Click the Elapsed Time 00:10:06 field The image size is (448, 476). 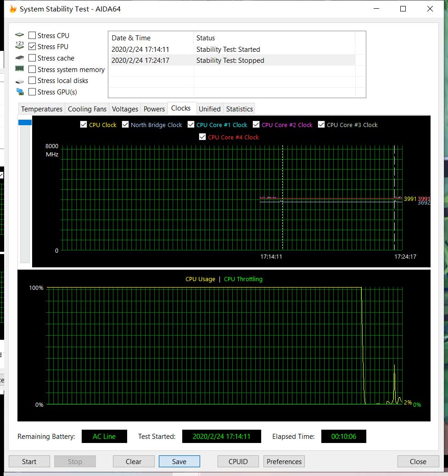coord(343,436)
